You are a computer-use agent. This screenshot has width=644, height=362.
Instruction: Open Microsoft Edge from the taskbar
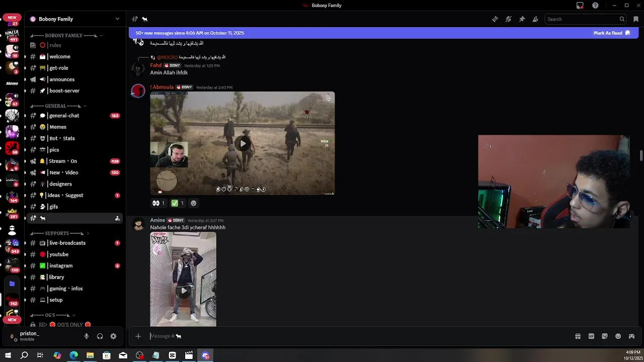pos(73,355)
